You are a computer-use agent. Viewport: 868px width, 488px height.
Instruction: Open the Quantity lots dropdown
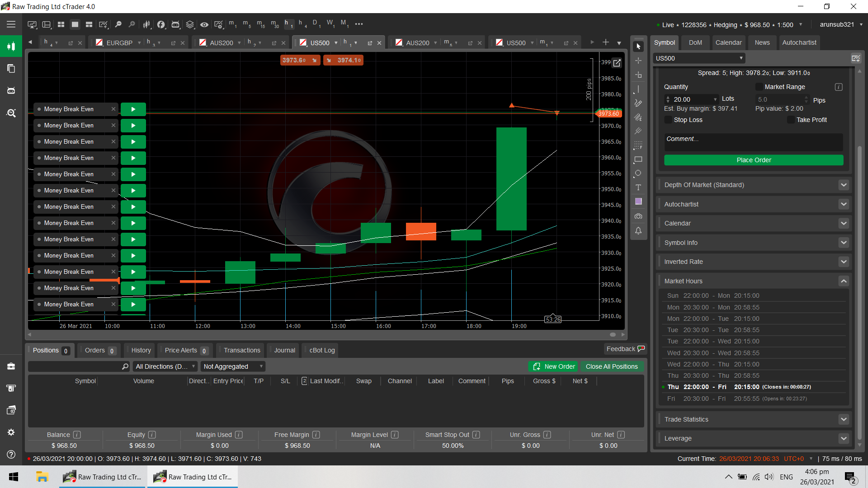[x=715, y=99]
